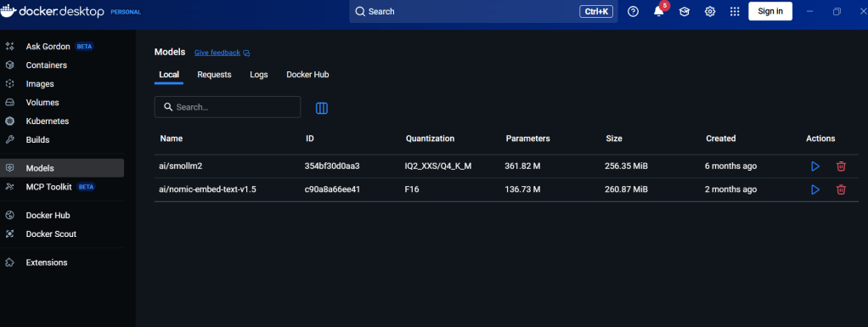Switch to the Logs tab

pos(258,75)
